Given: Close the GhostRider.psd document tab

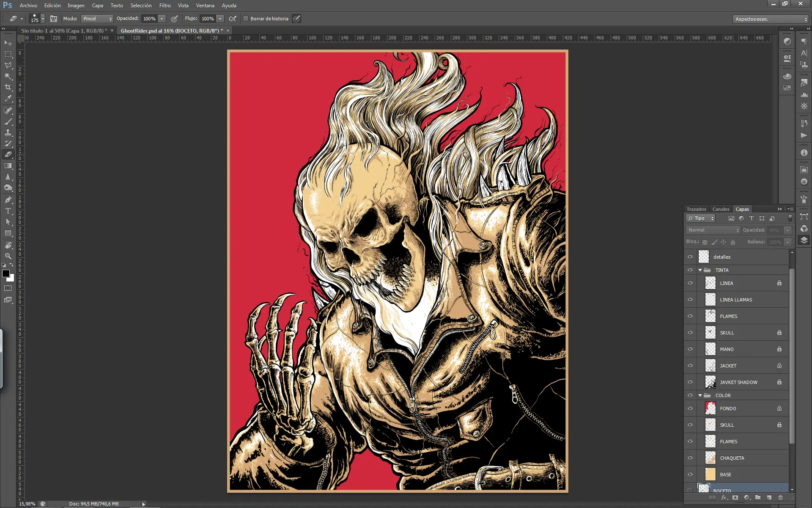Looking at the screenshot, I should [228, 30].
